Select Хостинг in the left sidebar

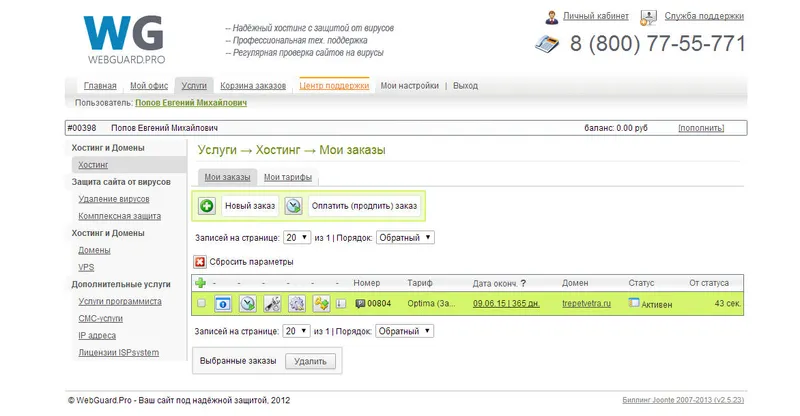93,165
